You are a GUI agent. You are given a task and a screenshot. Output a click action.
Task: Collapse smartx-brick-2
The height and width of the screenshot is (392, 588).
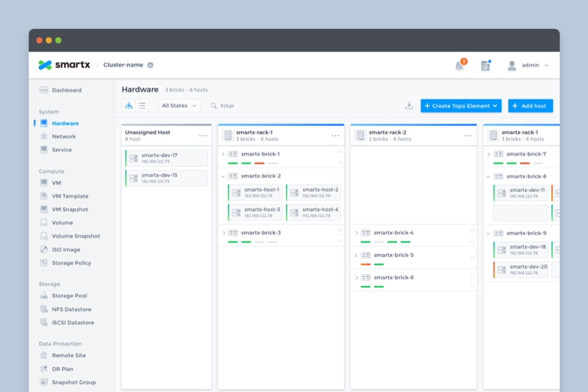[x=223, y=176]
